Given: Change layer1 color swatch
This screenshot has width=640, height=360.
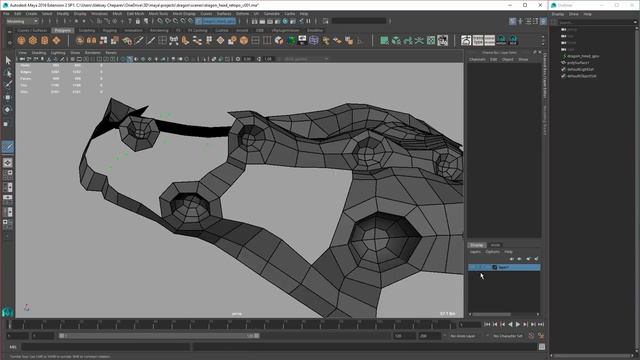Looking at the screenshot, I should click(x=494, y=267).
